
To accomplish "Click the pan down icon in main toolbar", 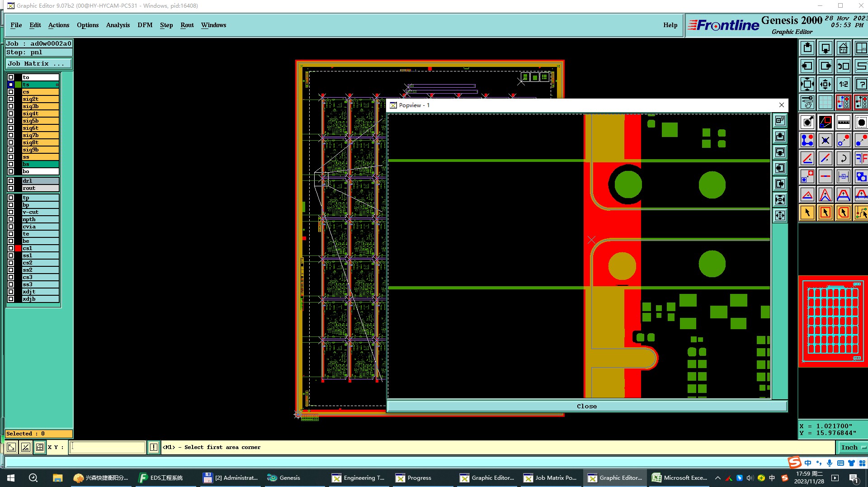I will [x=826, y=48].
